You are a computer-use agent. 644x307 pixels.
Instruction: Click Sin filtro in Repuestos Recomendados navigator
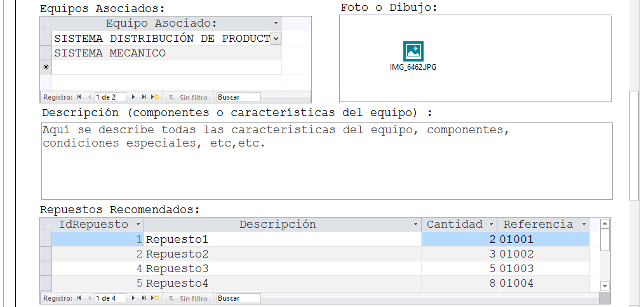point(189,298)
